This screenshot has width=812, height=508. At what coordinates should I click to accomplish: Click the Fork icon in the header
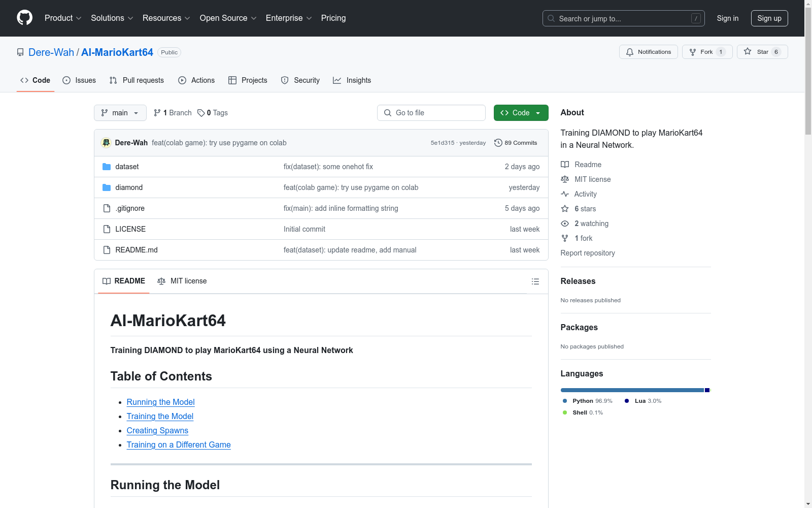click(x=693, y=52)
